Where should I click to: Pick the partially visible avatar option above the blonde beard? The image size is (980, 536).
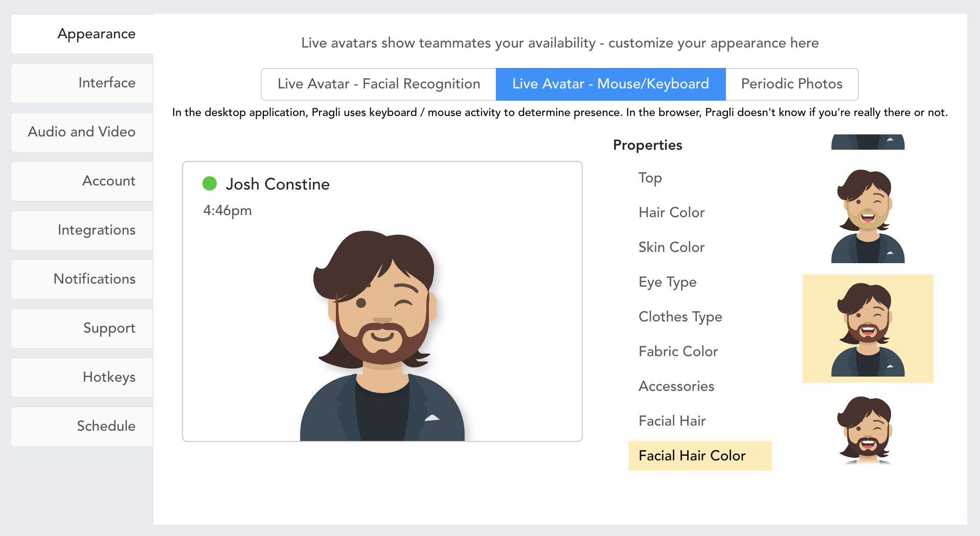(868, 142)
